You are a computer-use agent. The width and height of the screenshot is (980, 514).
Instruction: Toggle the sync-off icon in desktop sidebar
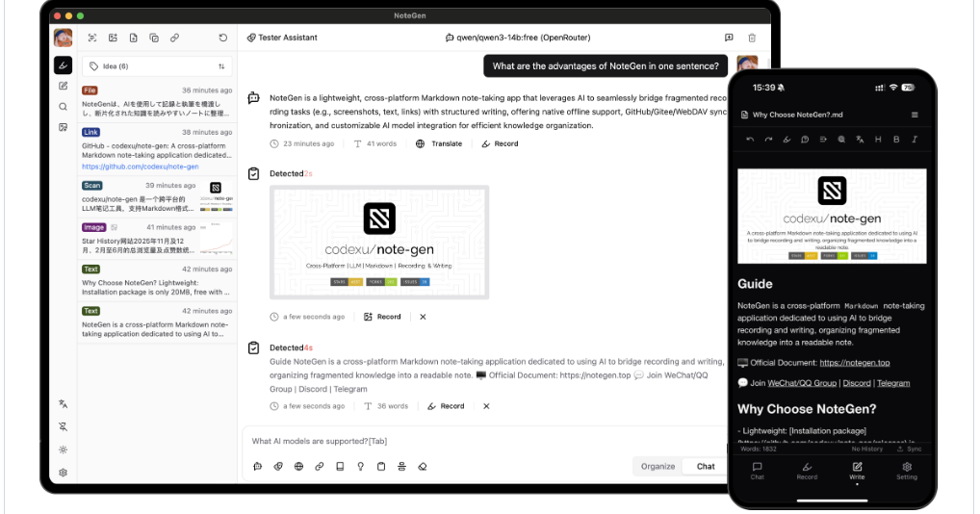tap(63, 426)
